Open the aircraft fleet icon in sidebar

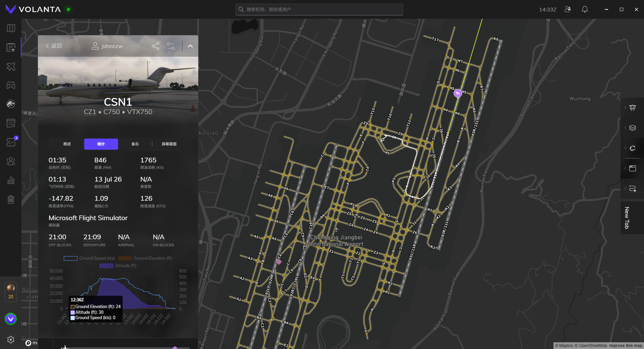11,66
